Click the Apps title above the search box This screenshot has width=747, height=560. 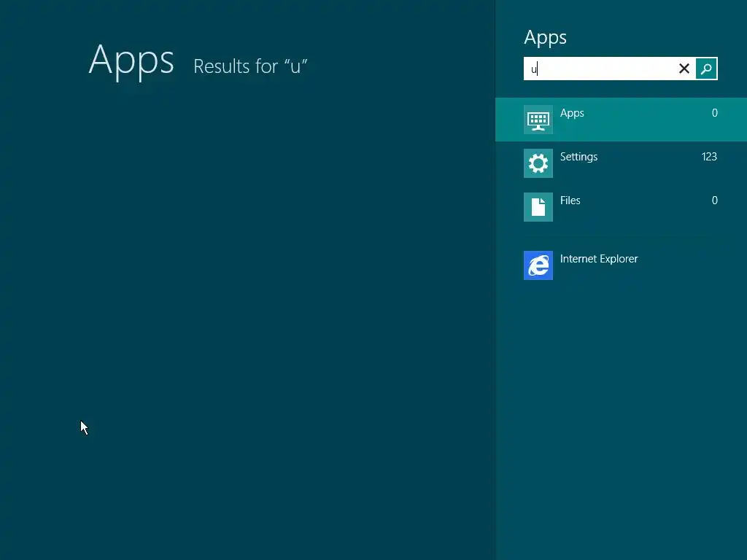(x=546, y=38)
